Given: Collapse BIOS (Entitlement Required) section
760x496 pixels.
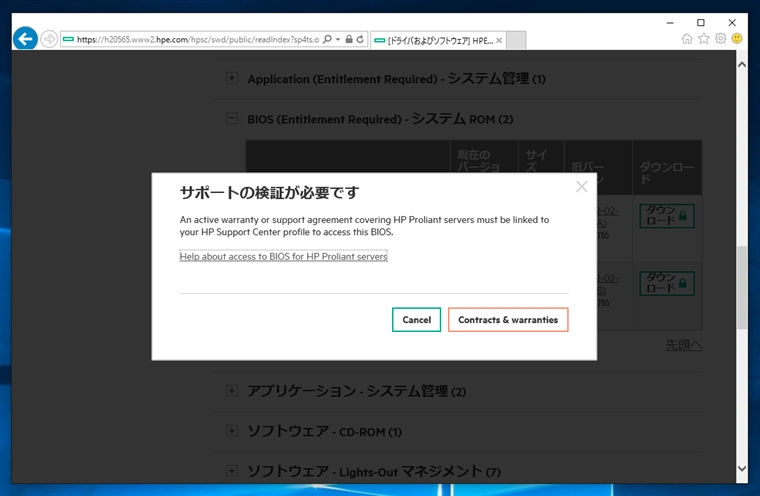Looking at the screenshot, I should tap(232, 118).
